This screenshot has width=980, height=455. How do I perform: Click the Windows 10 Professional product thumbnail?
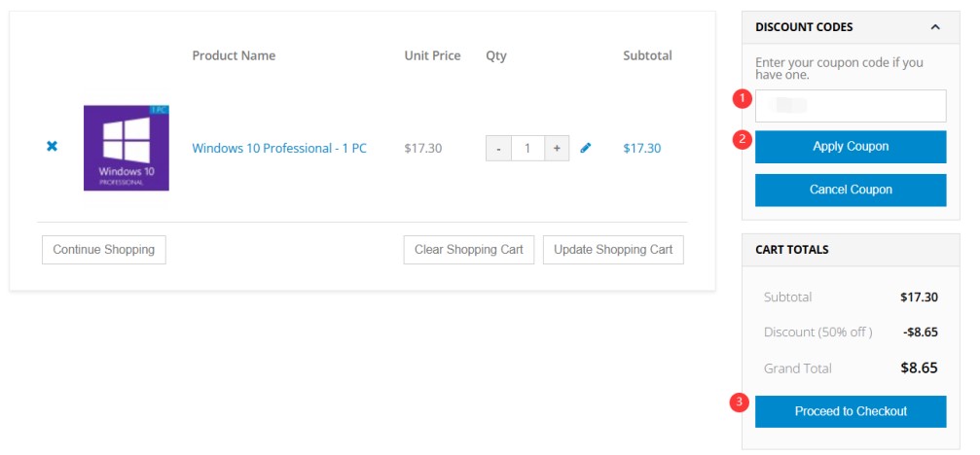[x=127, y=148]
